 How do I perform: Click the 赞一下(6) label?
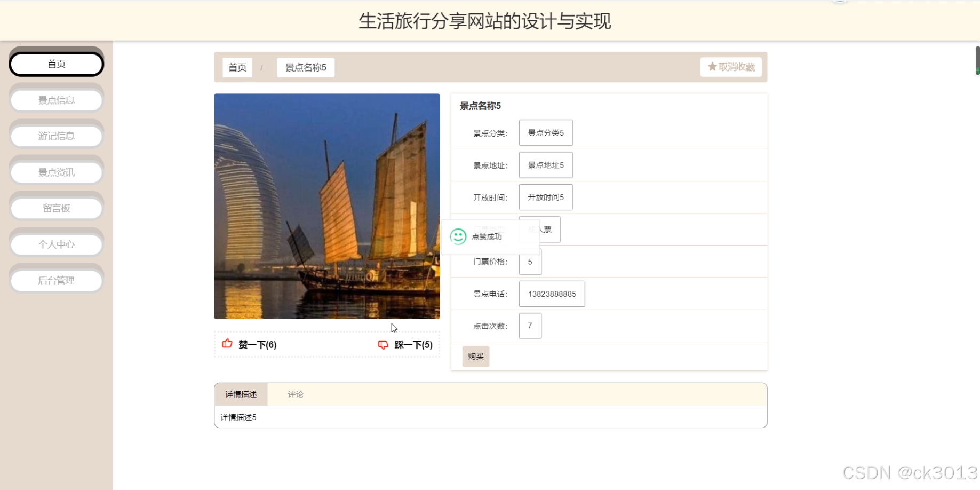[x=258, y=345]
